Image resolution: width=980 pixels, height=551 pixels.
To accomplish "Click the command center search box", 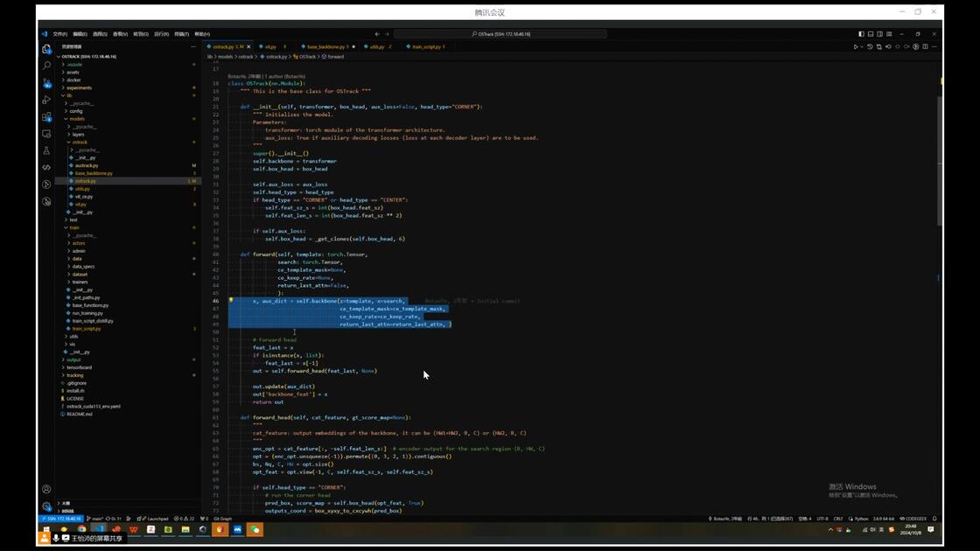I will [x=500, y=34].
